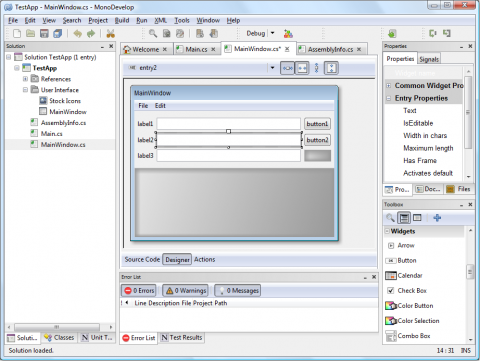Click the Save file toolbar icon
Image resolution: width=480 pixels, height=361 pixels.
[44, 33]
